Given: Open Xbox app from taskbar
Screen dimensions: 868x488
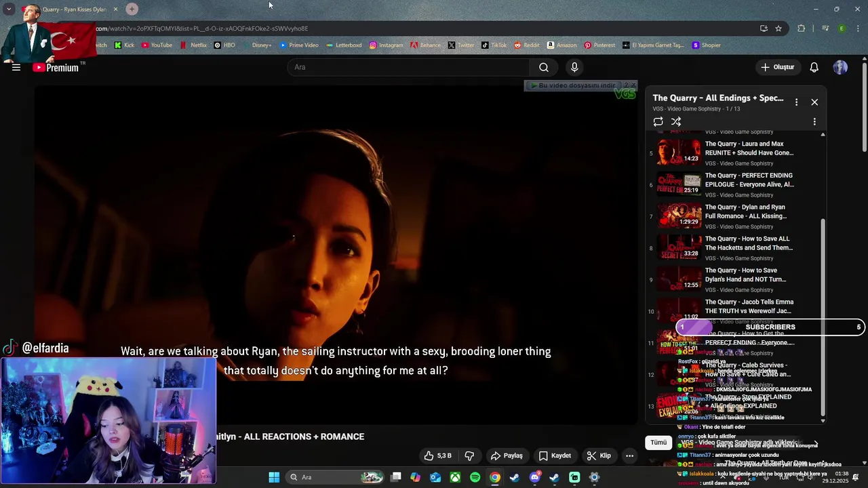Looking at the screenshot, I should (x=455, y=477).
